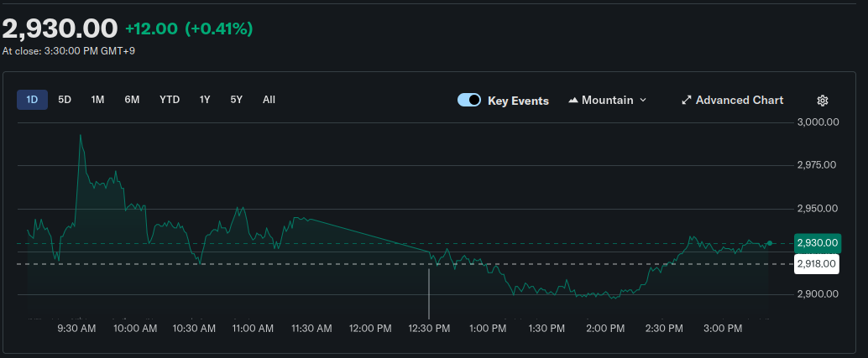Expand the Mountain chart type chevron
Screen dimensions: 868x358
coord(643,100)
